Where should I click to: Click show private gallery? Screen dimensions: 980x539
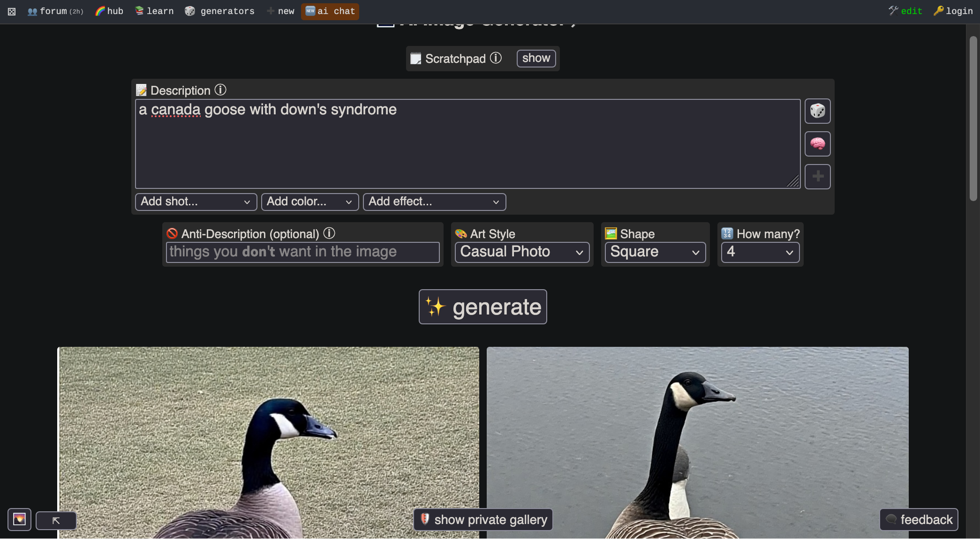tap(483, 519)
